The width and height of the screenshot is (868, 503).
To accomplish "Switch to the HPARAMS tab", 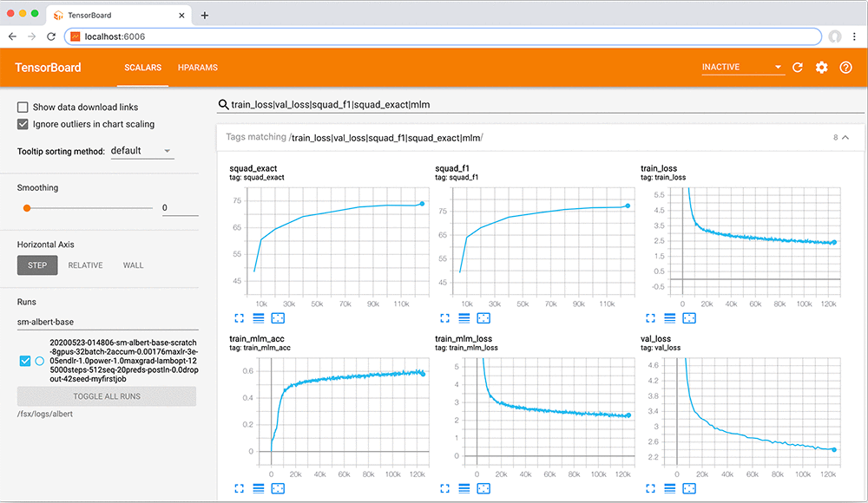I will [198, 68].
